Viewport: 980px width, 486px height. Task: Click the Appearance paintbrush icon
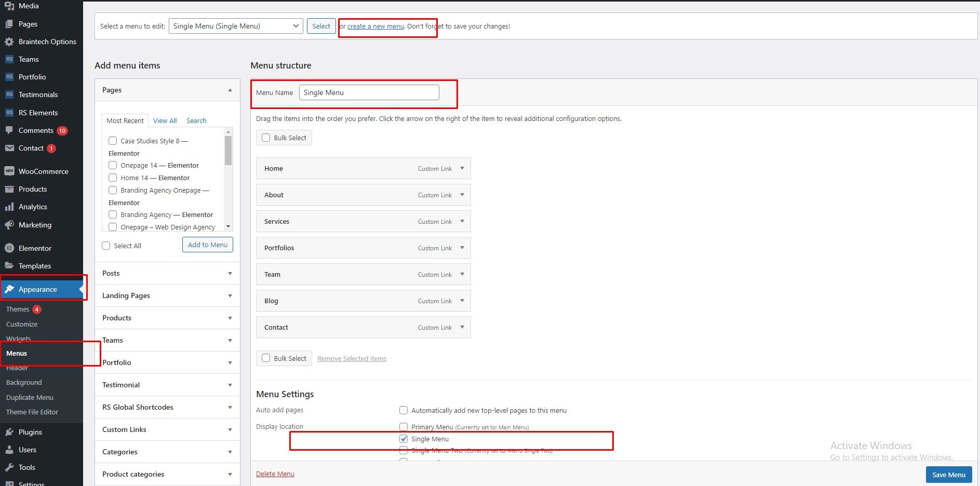[9, 289]
